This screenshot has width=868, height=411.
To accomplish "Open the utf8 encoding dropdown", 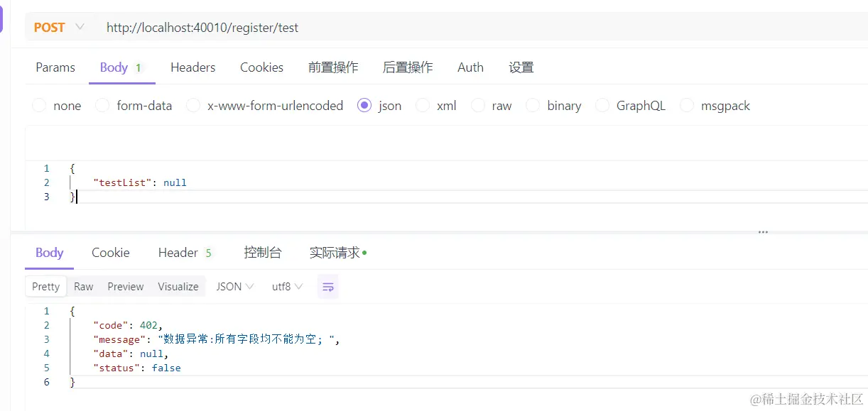I will [288, 287].
